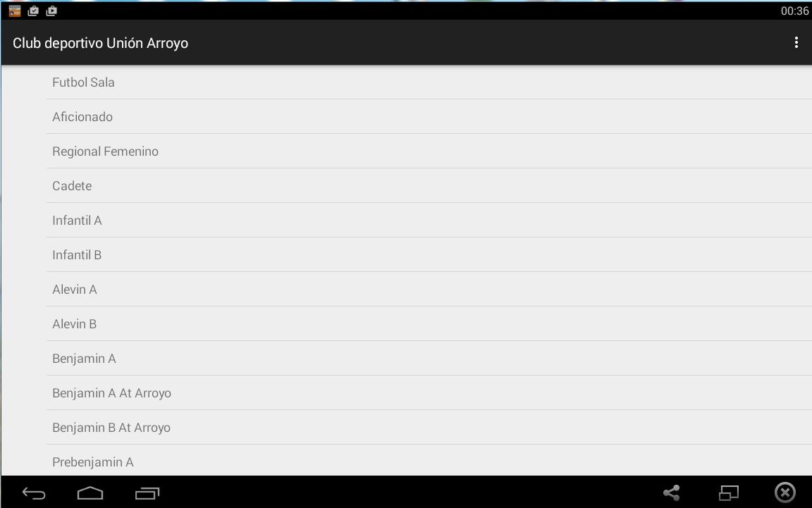Select Alevin B from the list

click(74, 324)
